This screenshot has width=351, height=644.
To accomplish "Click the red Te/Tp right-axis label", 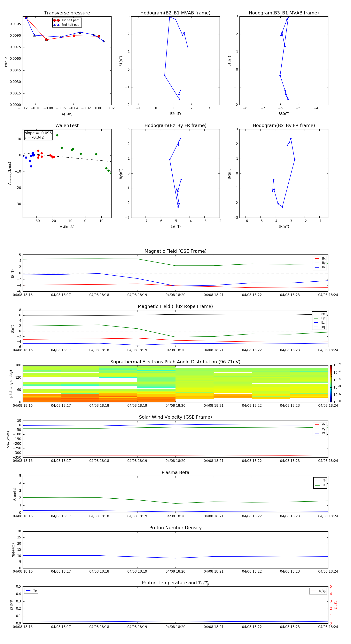I will click(x=336, y=605).
